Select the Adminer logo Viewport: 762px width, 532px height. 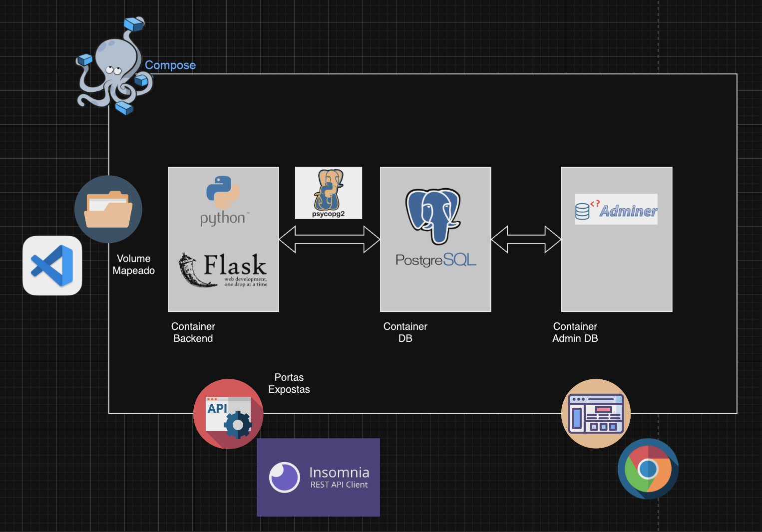(616, 209)
